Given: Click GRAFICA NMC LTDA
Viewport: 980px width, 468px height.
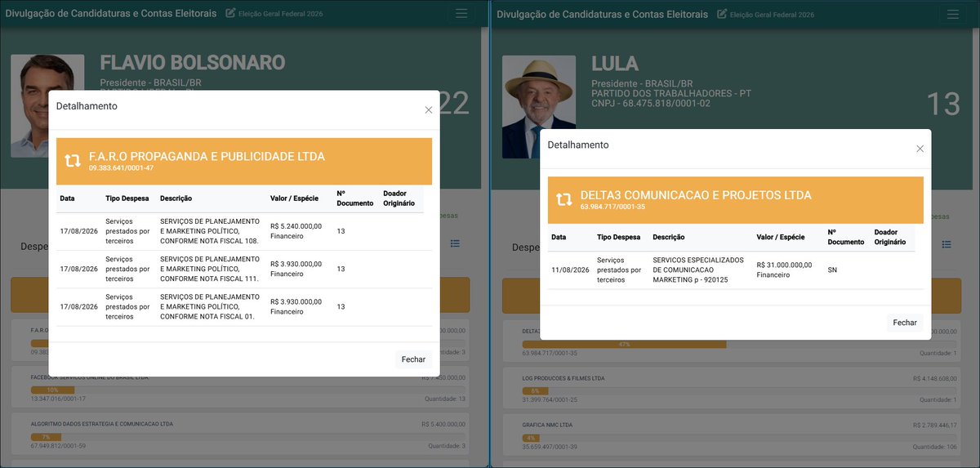Looking at the screenshot, I should [x=549, y=425].
